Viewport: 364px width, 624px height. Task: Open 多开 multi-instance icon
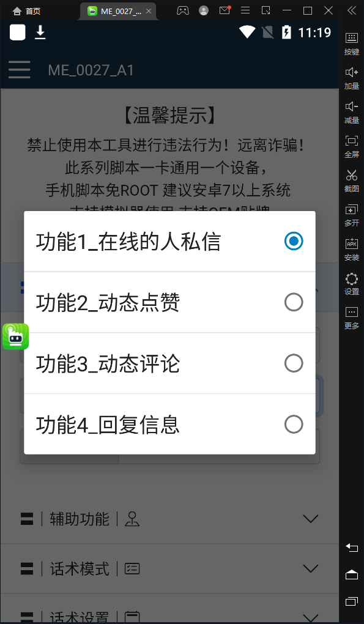(x=352, y=215)
